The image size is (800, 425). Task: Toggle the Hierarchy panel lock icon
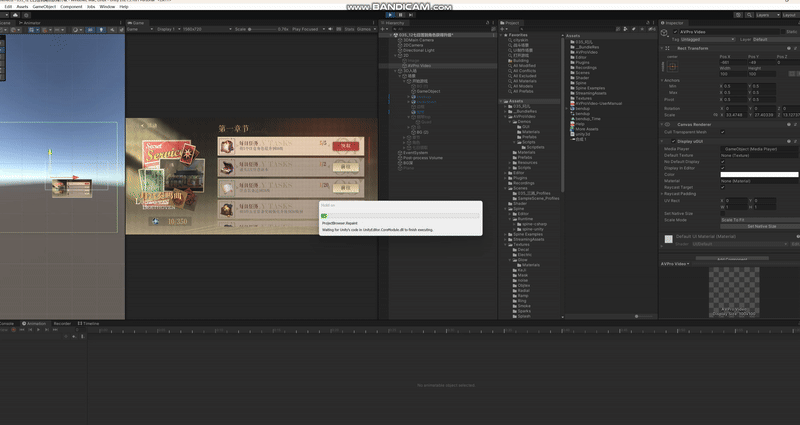(488, 23)
